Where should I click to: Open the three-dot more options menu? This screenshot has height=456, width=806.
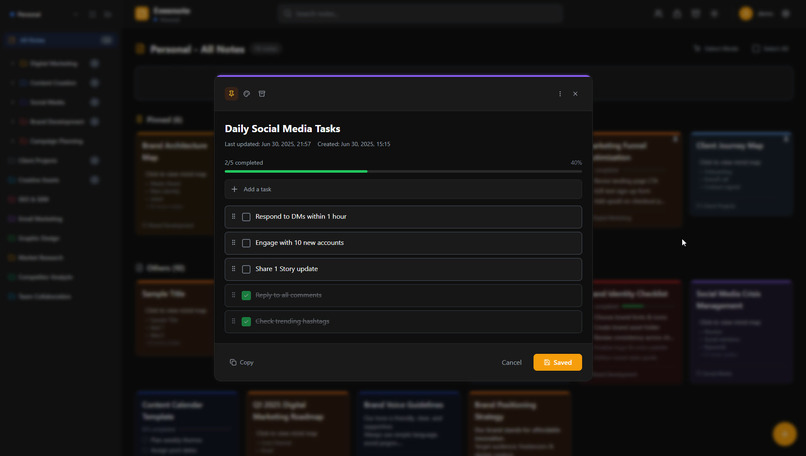click(x=560, y=94)
